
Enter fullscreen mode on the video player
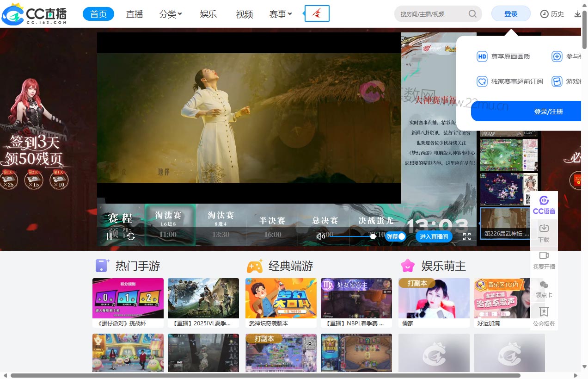(x=467, y=236)
